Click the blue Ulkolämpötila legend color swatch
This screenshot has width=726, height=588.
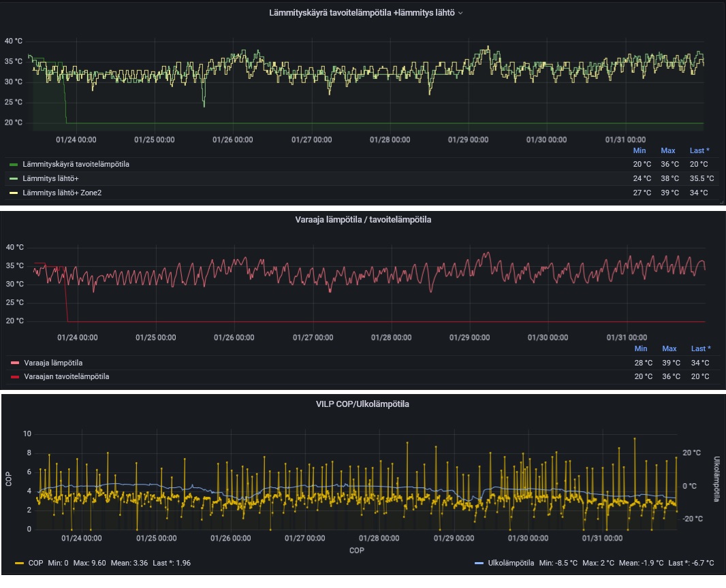coord(479,563)
